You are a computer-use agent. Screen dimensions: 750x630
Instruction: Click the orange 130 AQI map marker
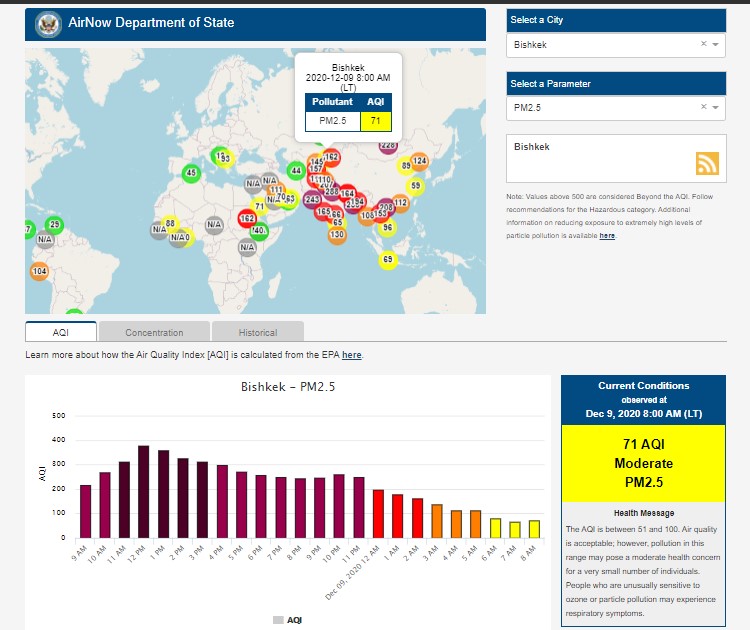(x=337, y=235)
